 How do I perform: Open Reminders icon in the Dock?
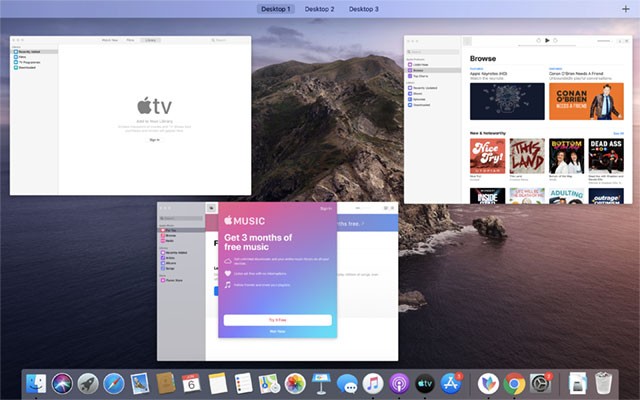coord(243,384)
